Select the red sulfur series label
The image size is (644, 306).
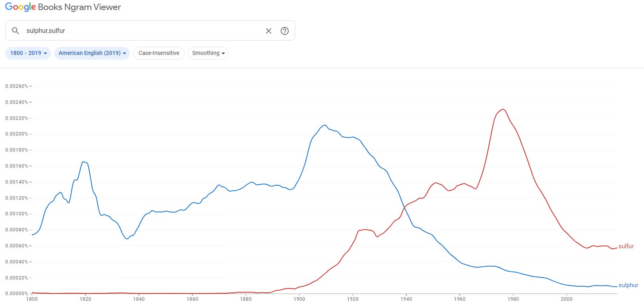(x=626, y=246)
